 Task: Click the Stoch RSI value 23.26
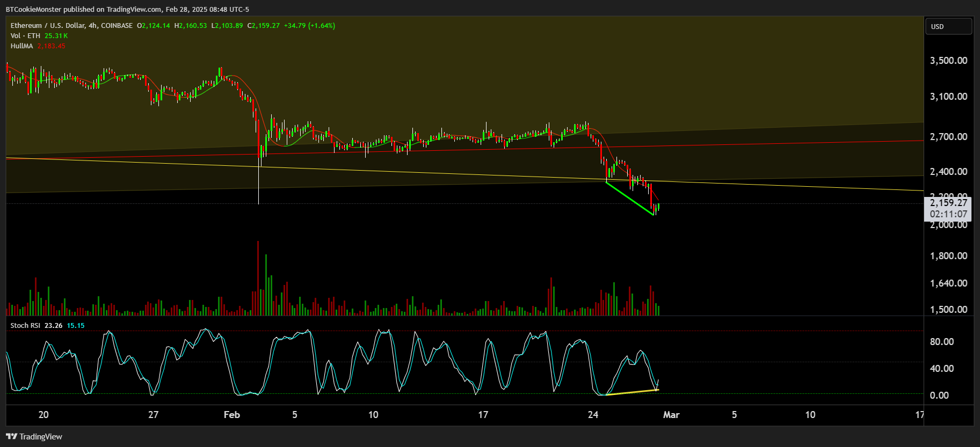click(x=53, y=326)
